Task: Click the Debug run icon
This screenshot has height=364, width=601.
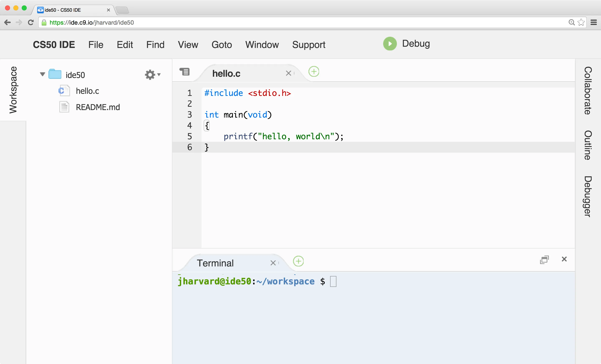Action: [389, 43]
